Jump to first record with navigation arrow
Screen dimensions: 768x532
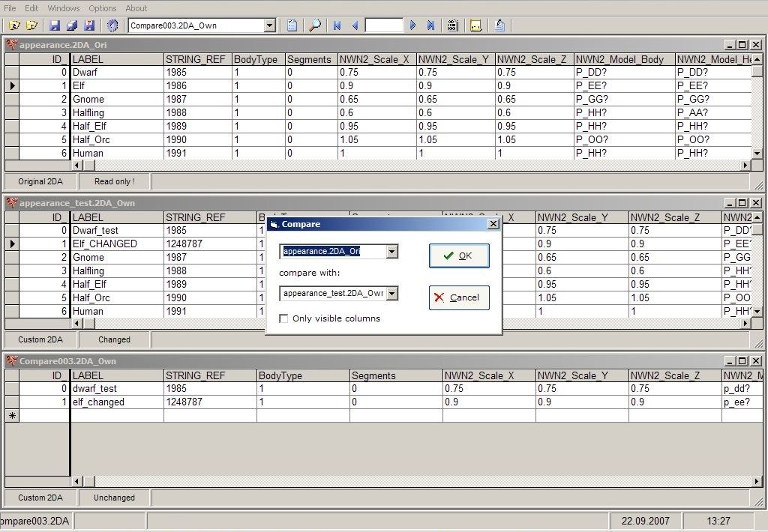337,25
